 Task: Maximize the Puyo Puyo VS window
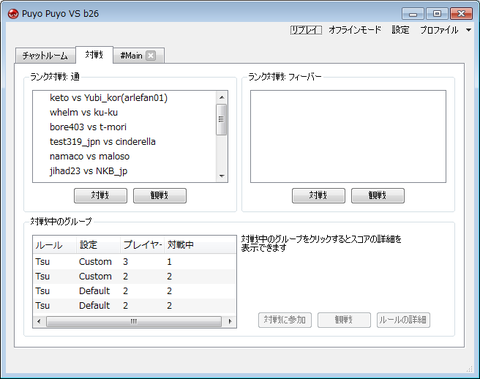click(x=437, y=14)
